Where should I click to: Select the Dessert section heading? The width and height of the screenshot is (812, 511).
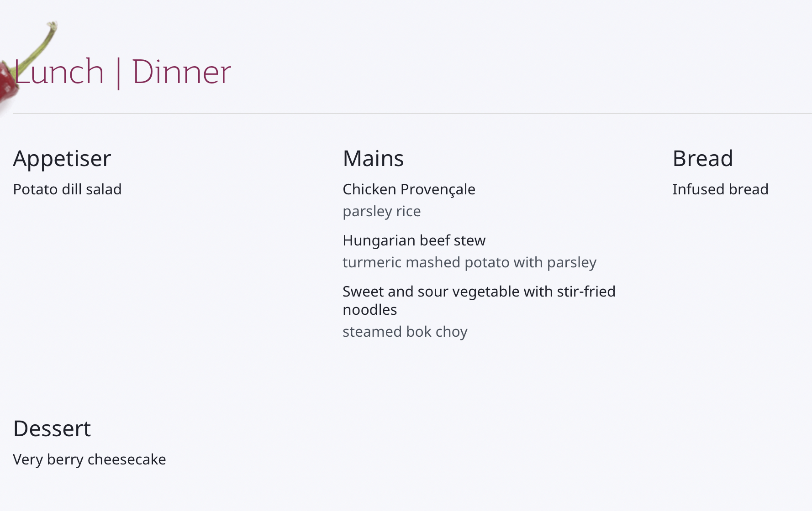pos(52,428)
